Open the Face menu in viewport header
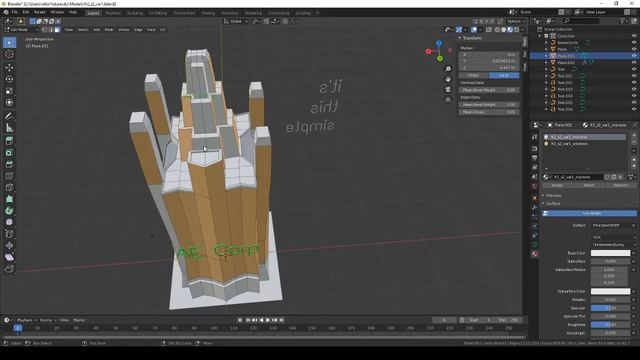 point(151,29)
